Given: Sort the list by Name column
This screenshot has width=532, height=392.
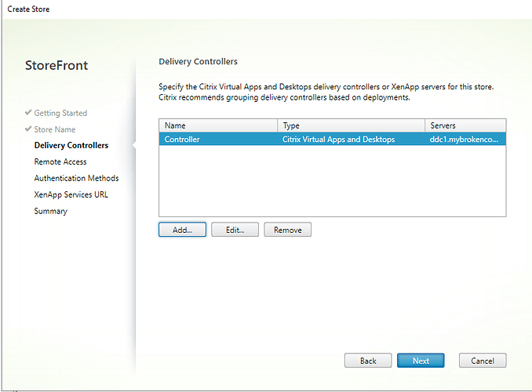Looking at the screenshot, I should tap(218, 125).
